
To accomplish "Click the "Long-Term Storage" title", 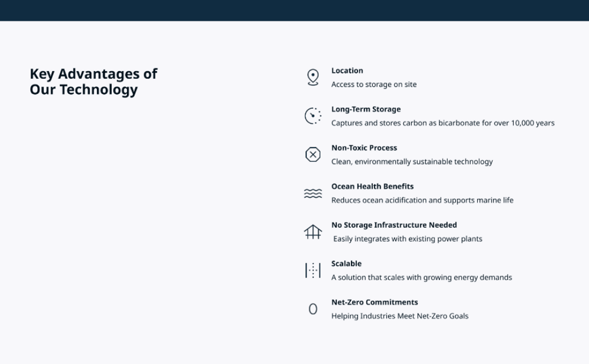I will point(366,109).
